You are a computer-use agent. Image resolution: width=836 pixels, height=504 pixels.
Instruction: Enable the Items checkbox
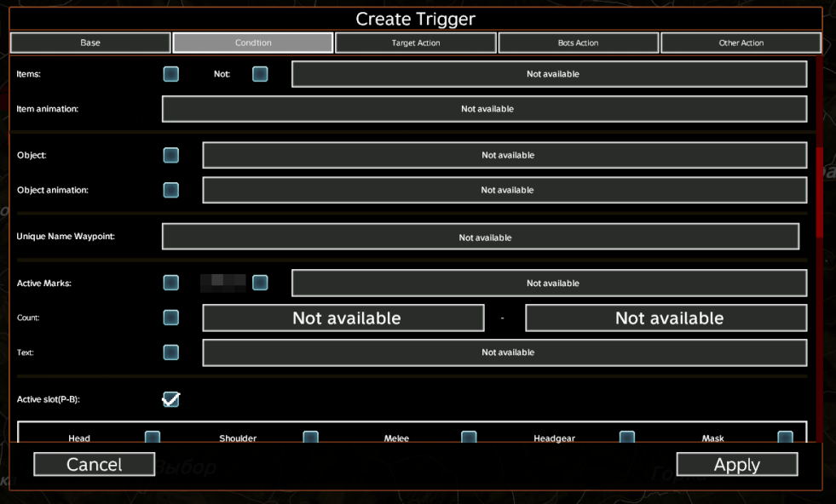[171, 74]
